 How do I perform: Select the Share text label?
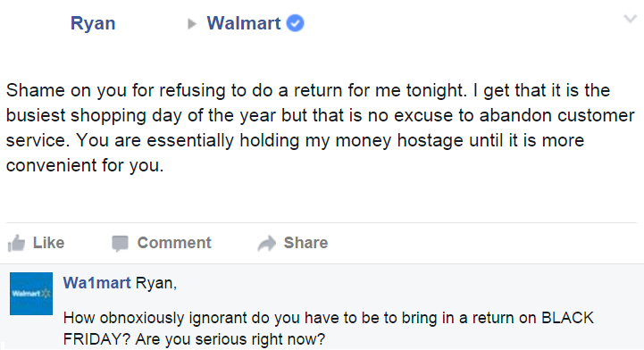coord(305,243)
